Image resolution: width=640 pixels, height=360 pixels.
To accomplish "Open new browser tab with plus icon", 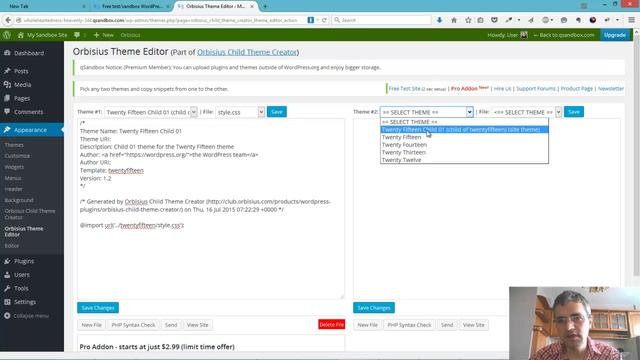I will click(265, 6).
